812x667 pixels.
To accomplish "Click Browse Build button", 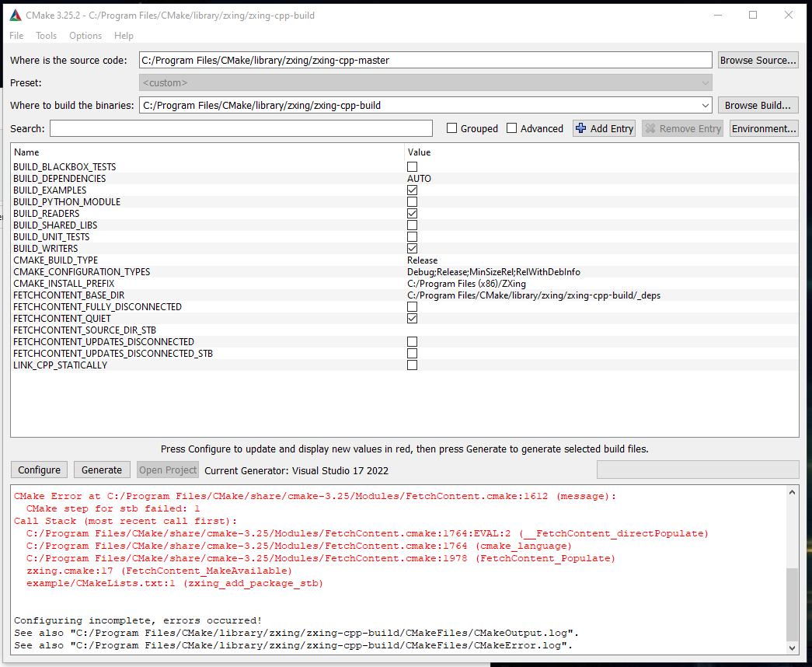I will pyautogui.click(x=758, y=105).
